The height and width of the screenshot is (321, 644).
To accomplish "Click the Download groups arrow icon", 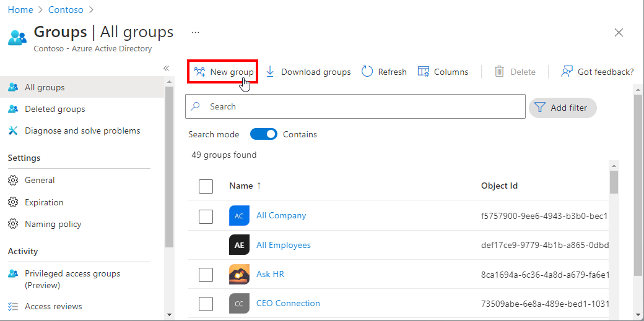I will point(270,72).
